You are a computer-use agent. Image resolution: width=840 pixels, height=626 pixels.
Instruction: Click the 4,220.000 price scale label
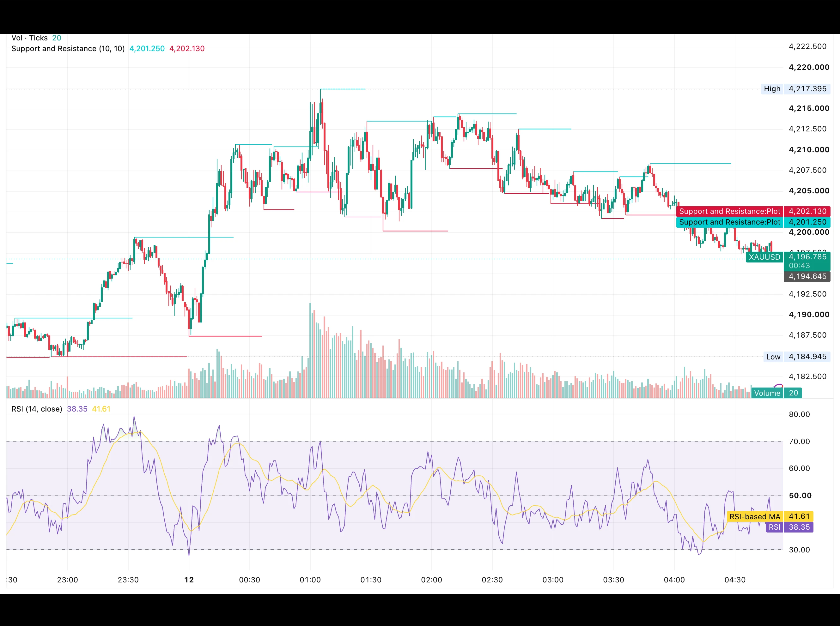click(x=809, y=67)
